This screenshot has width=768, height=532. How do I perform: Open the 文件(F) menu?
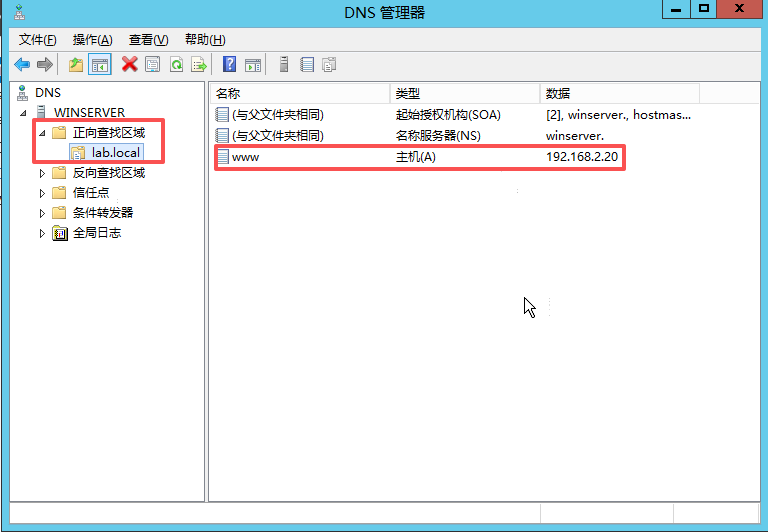click(39, 40)
